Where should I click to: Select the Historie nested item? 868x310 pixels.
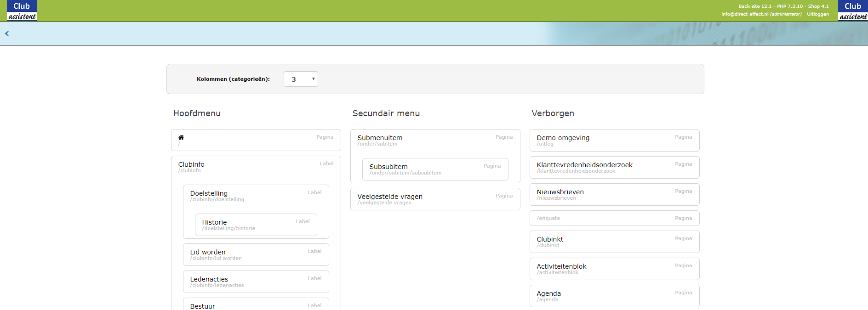coord(214,222)
